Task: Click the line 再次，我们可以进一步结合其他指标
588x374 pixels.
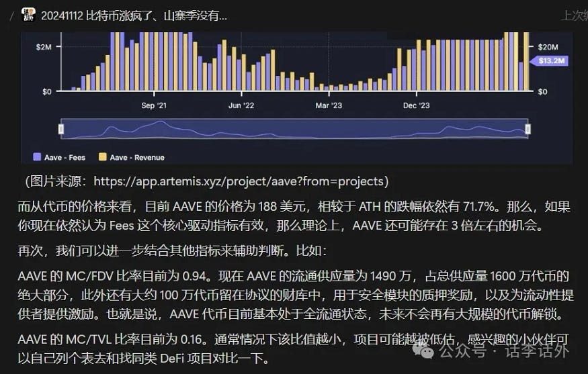Action: tap(172, 250)
